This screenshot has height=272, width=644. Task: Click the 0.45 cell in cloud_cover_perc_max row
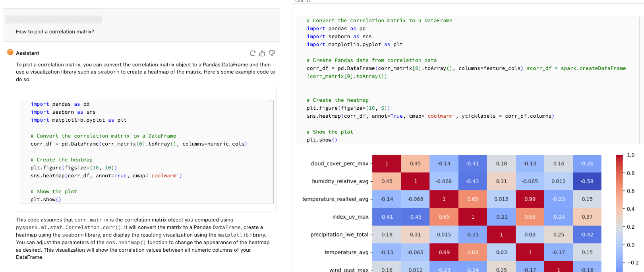click(415, 163)
